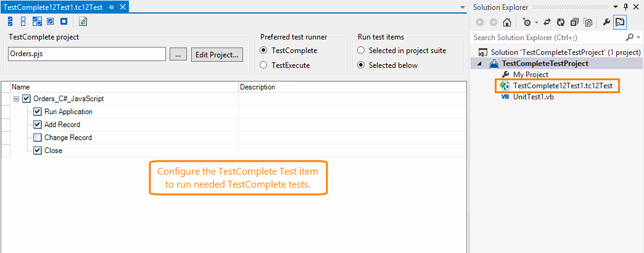644x253 pixels.
Task: Collapse the Orders_C#_JavaScript tree node
Action: (x=16, y=99)
